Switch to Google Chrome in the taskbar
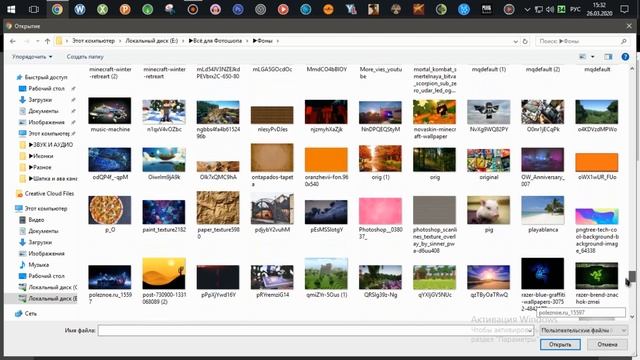 [57, 9]
